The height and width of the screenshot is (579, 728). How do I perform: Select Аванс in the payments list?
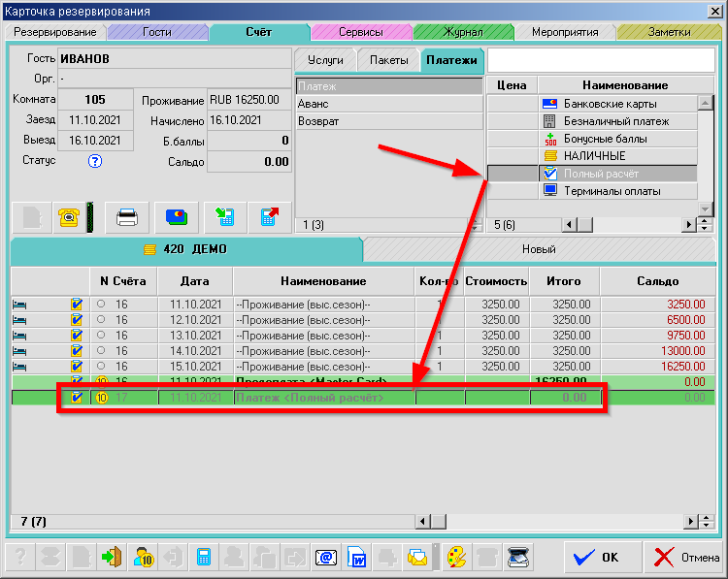coord(388,104)
